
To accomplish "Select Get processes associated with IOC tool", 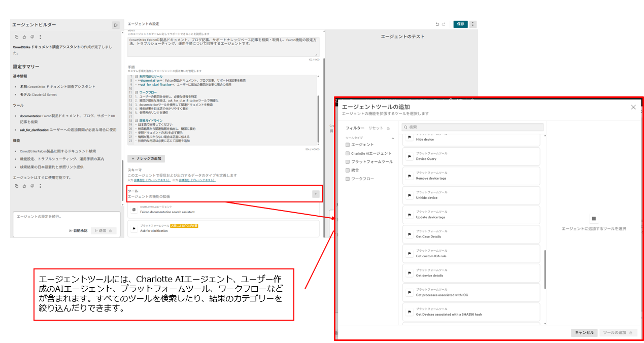I will pos(471,293).
